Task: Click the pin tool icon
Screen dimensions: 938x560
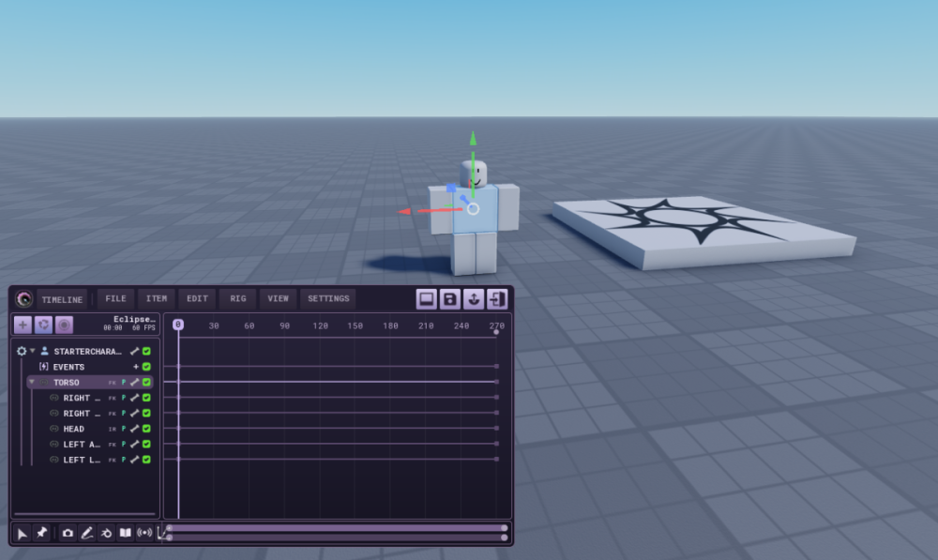Action: coord(42,533)
